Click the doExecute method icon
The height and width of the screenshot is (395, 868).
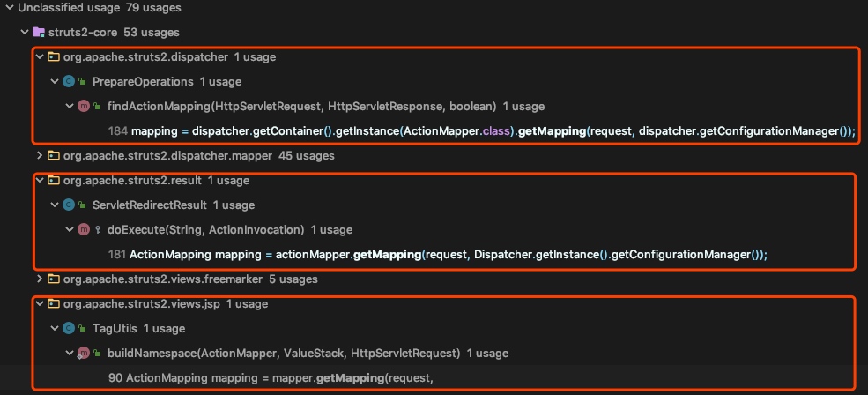point(84,229)
